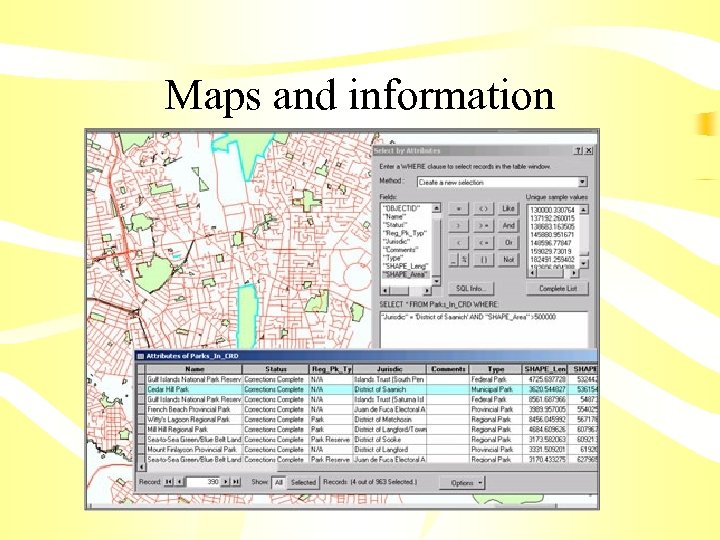This screenshot has height=540, width=720.
Task: Click the Complete List button
Action: point(557,288)
